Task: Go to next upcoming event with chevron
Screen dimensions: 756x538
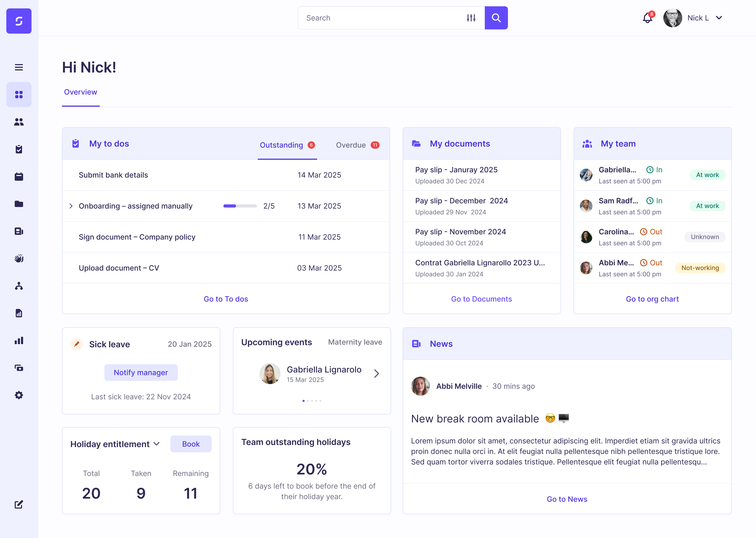Action: (376, 374)
